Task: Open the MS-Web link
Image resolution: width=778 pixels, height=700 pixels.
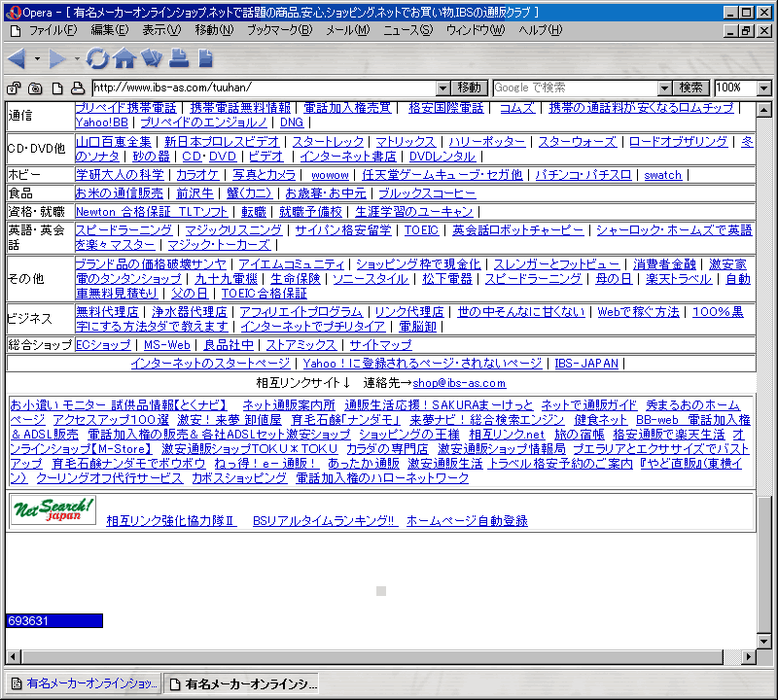Action: coord(166,345)
